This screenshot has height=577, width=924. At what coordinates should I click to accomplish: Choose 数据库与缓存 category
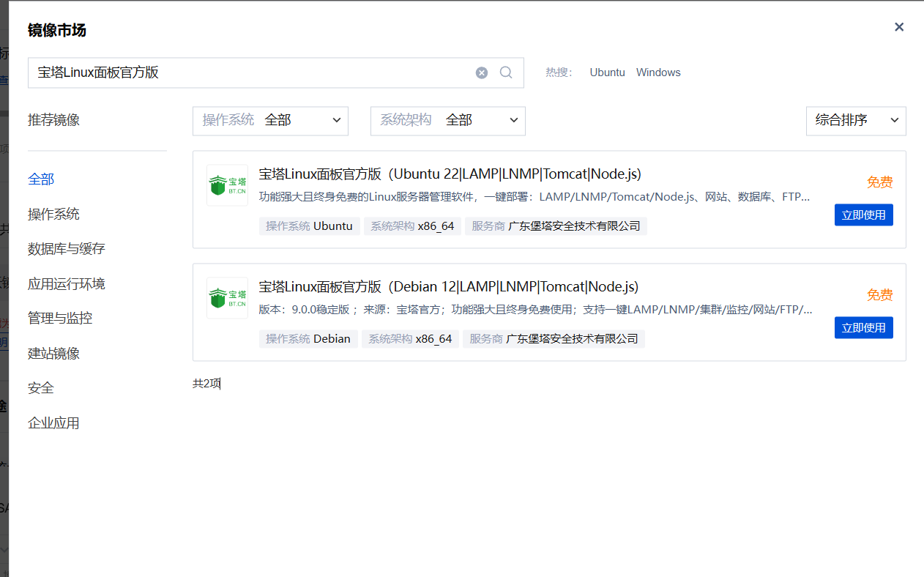click(67, 249)
